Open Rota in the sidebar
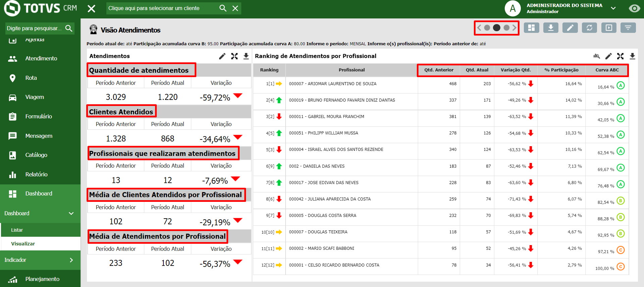The height and width of the screenshot is (287, 644). [x=40, y=78]
